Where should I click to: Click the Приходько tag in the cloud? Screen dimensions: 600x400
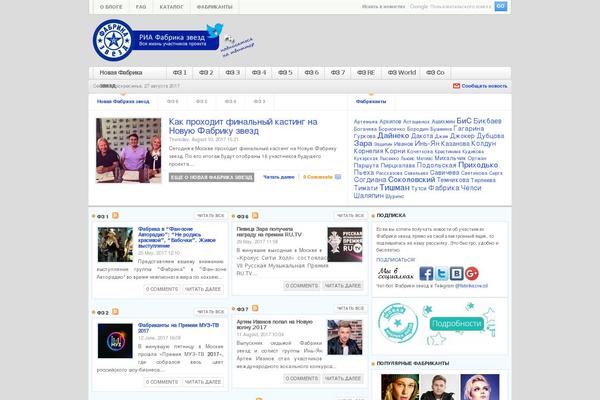point(478,165)
